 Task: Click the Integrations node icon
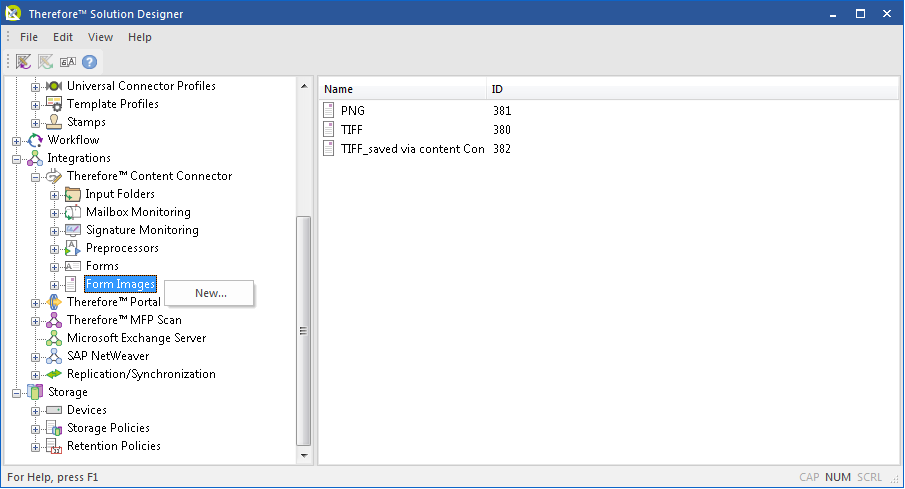[x=35, y=158]
